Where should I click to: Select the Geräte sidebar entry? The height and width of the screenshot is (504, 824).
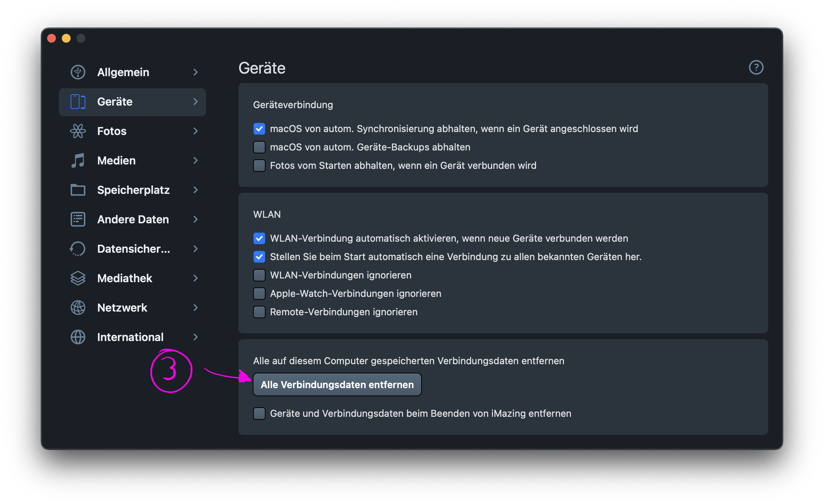click(115, 102)
